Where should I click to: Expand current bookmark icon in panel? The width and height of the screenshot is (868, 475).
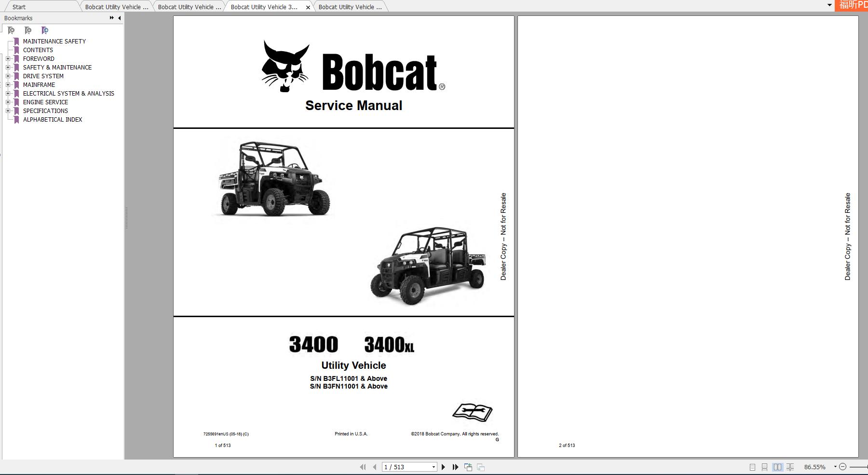pyautogui.click(x=45, y=30)
